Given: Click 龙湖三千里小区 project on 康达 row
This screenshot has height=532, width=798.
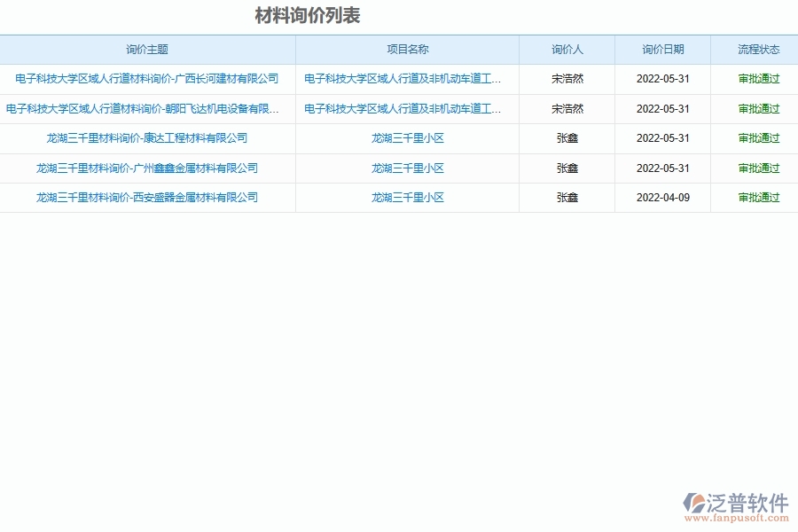Looking at the screenshot, I should (x=407, y=137).
